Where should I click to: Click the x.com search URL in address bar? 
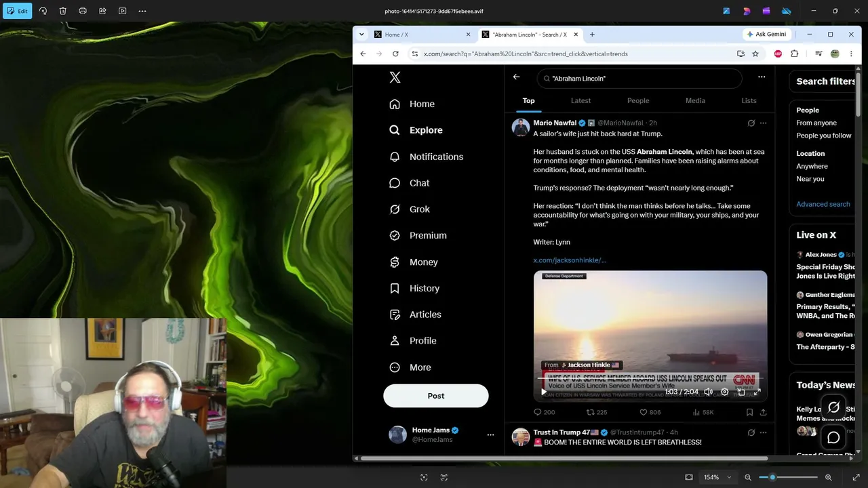(x=526, y=54)
